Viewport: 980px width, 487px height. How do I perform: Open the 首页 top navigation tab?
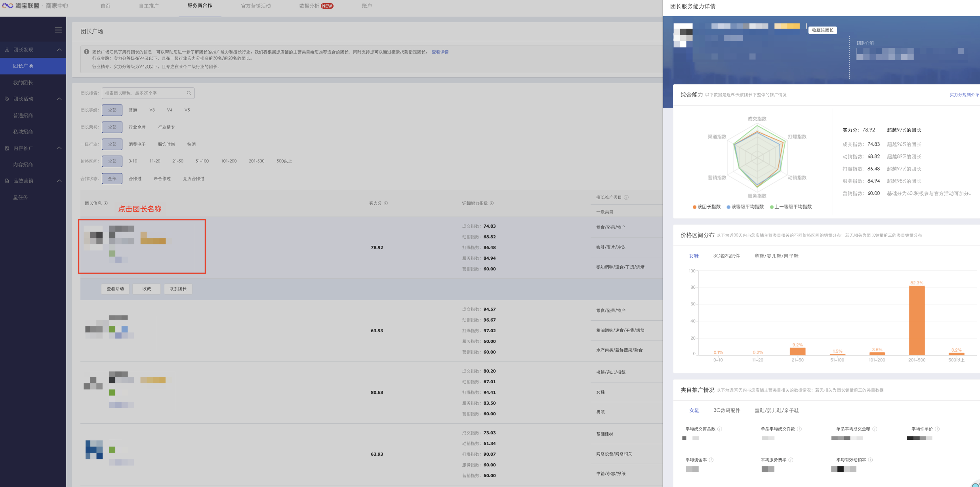105,6
